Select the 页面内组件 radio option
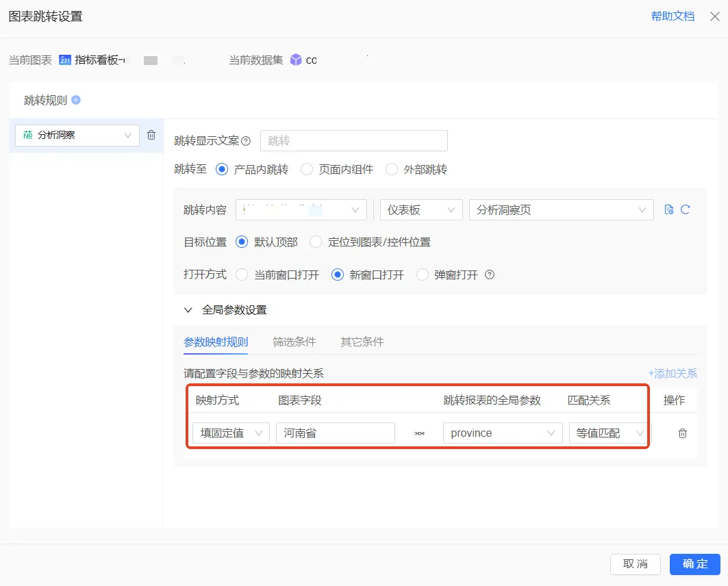The height and width of the screenshot is (586, 728). [307, 169]
